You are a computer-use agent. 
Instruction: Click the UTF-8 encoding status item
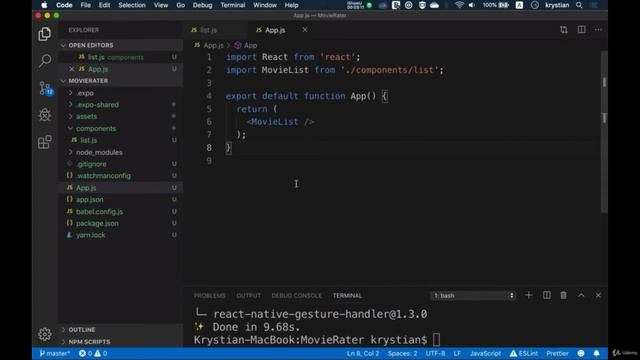tap(436, 353)
